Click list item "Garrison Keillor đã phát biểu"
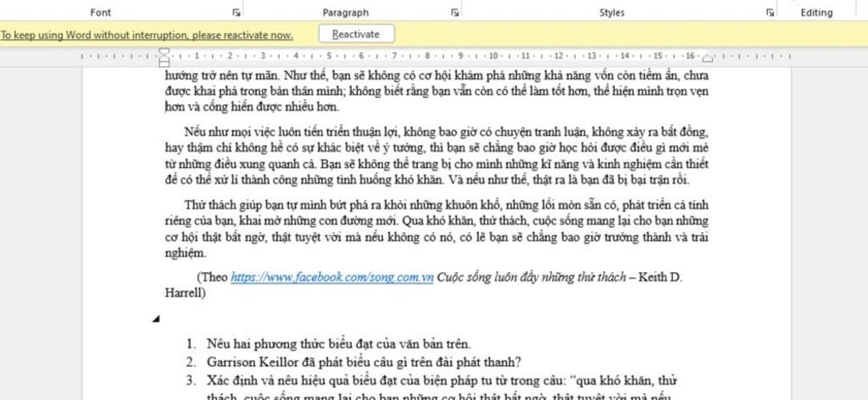Viewport: 868px width, 400px height. click(x=364, y=363)
